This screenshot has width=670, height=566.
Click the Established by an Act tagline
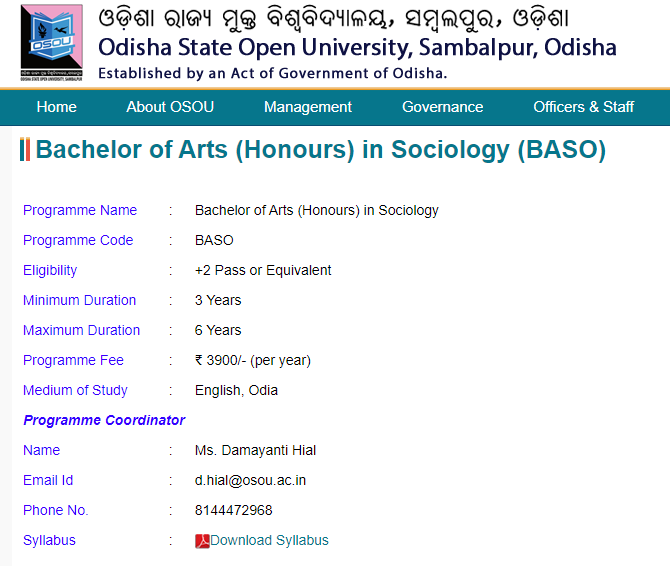(272, 73)
